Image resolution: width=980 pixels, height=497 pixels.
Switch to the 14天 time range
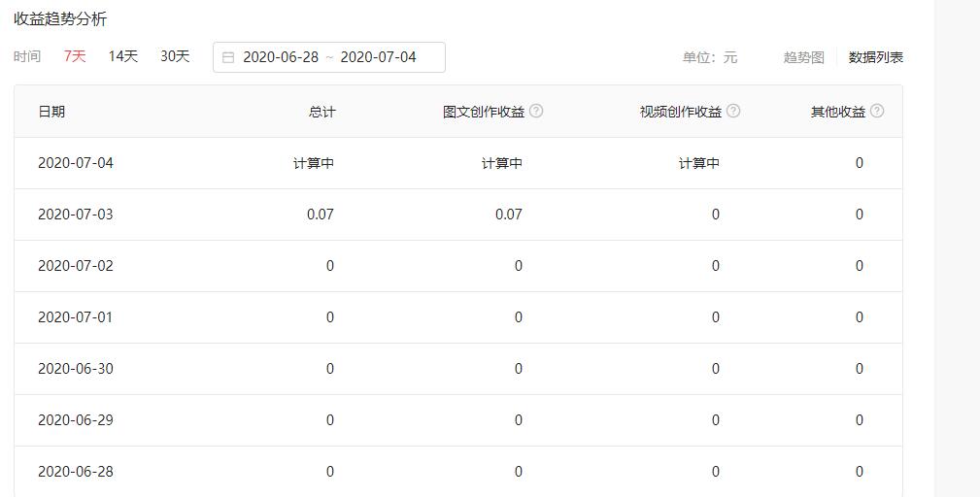(122, 56)
